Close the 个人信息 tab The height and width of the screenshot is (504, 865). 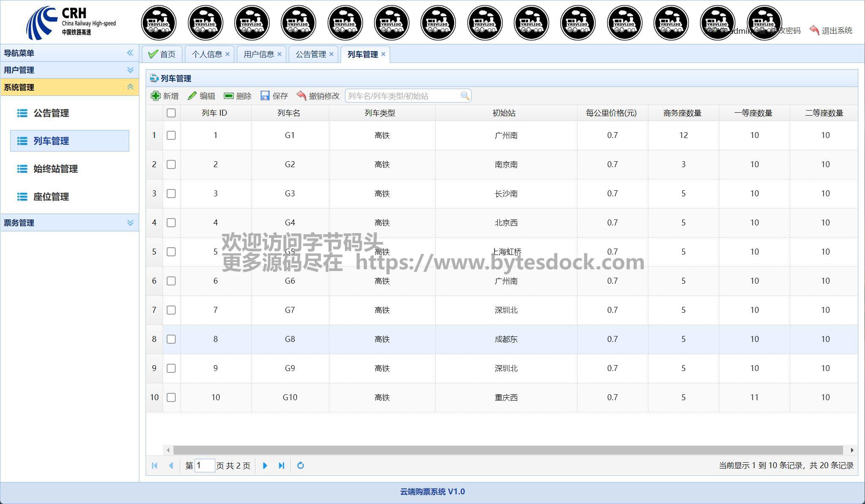point(228,54)
